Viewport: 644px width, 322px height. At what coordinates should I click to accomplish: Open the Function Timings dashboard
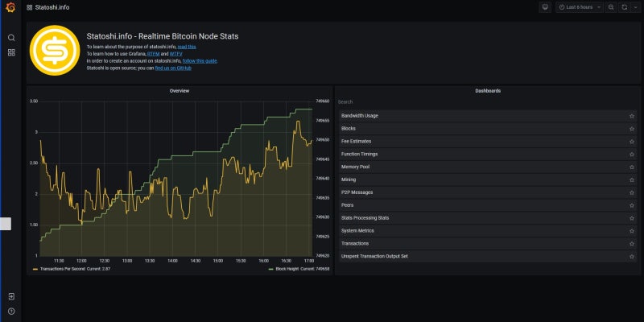coord(488,154)
